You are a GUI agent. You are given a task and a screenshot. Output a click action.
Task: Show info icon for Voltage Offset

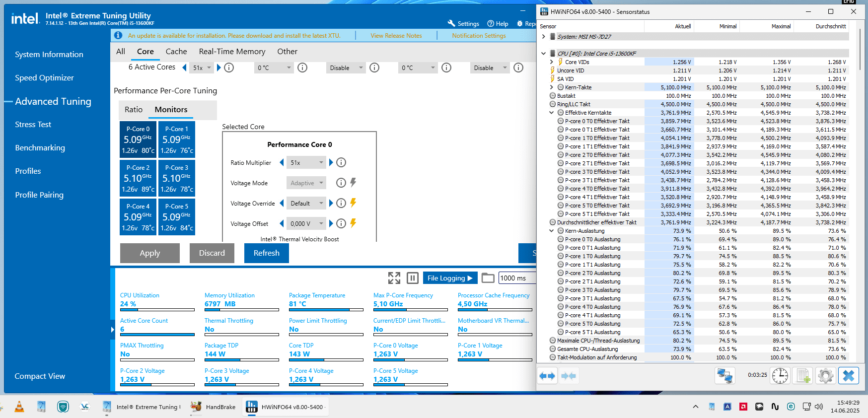[341, 223]
